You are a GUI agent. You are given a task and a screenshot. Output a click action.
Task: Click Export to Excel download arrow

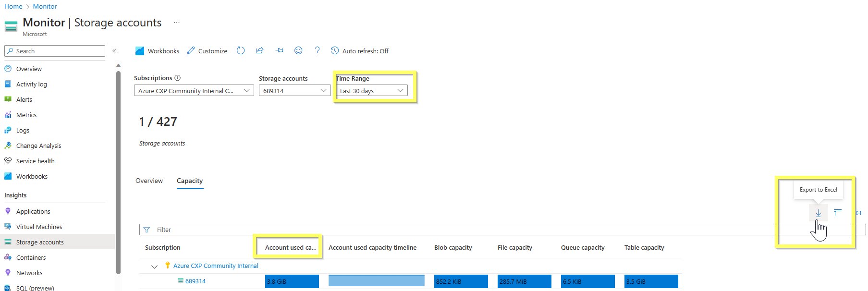tap(818, 213)
